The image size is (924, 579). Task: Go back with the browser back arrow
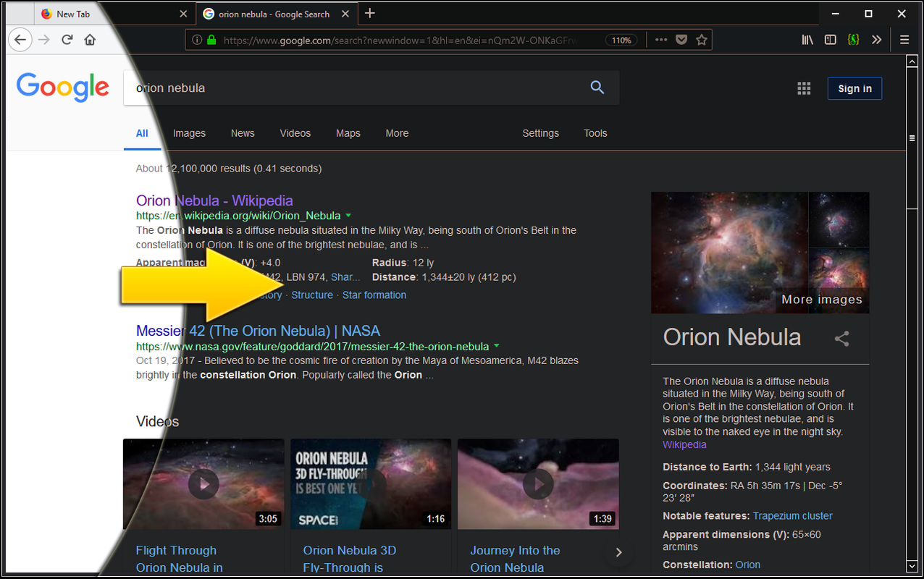[20, 40]
